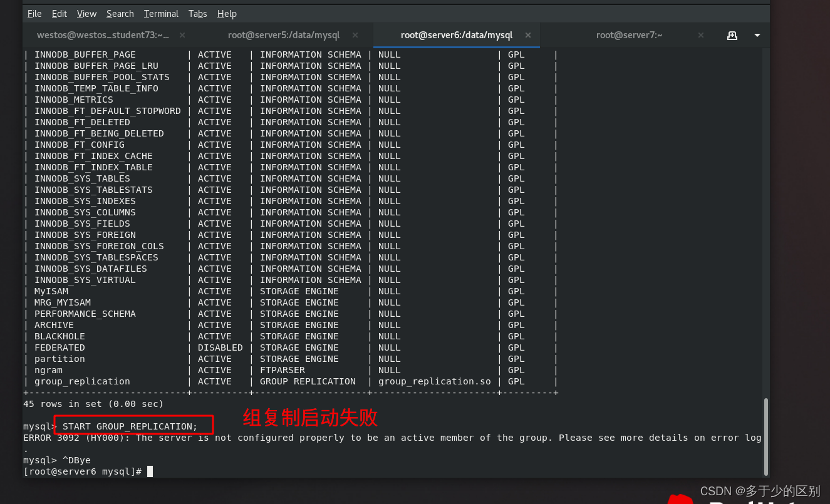The height and width of the screenshot is (504, 830).
Task: Open the Help menu
Action: [x=227, y=14]
